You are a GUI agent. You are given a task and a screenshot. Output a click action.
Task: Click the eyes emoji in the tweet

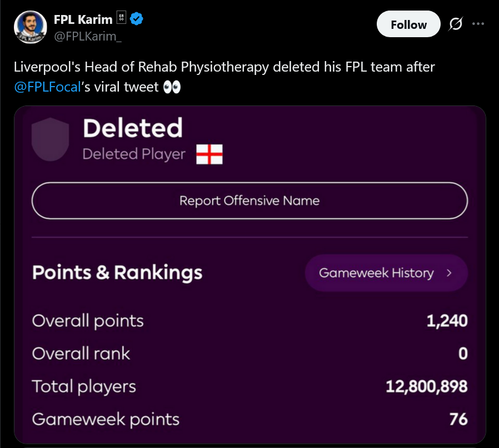click(x=172, y=87)
